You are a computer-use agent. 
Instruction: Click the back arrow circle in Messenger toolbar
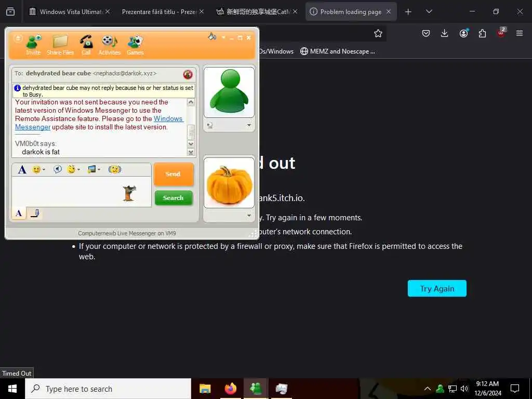coord(18,38)
